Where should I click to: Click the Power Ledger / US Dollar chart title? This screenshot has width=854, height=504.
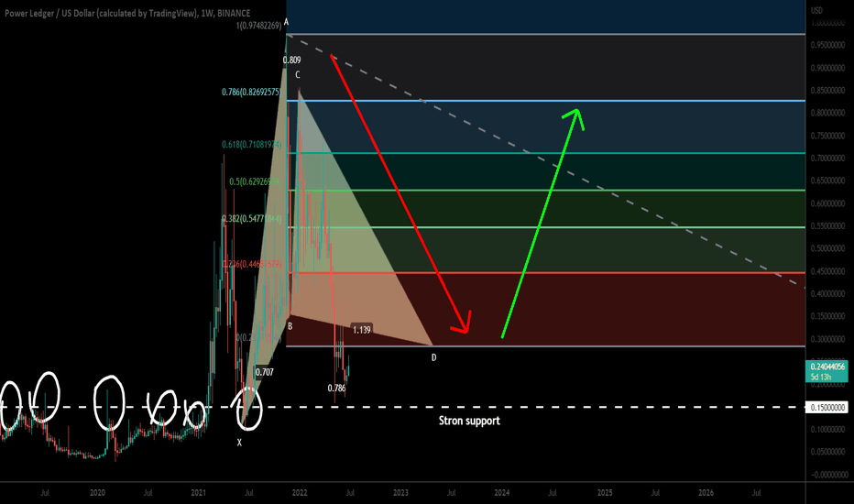click(x=127, y=13)
